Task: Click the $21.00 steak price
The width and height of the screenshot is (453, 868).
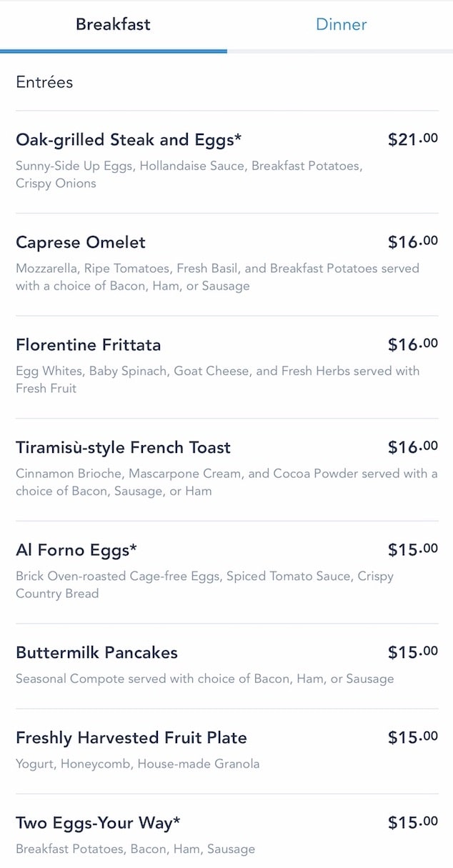Action: pos(413,139)
